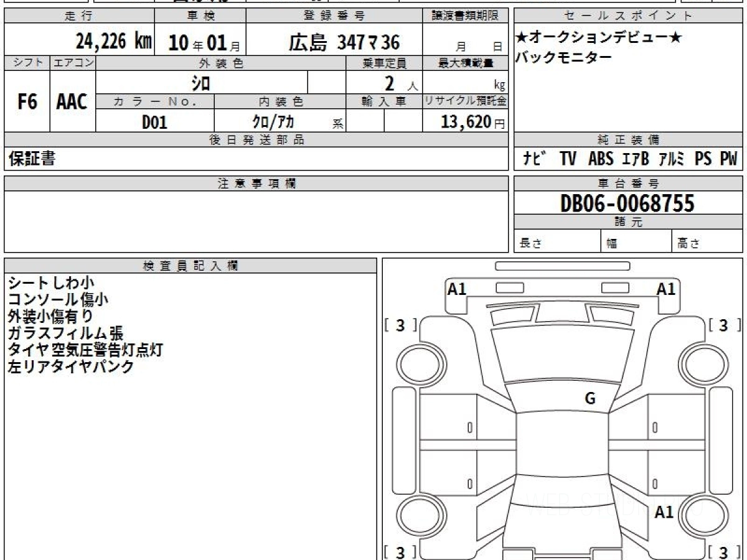Image resolution: width=747 pixels, height=560 pixels.
Task: Click the 左リアタイヤパンク inspector note
Action: click(x=71, y=366)
